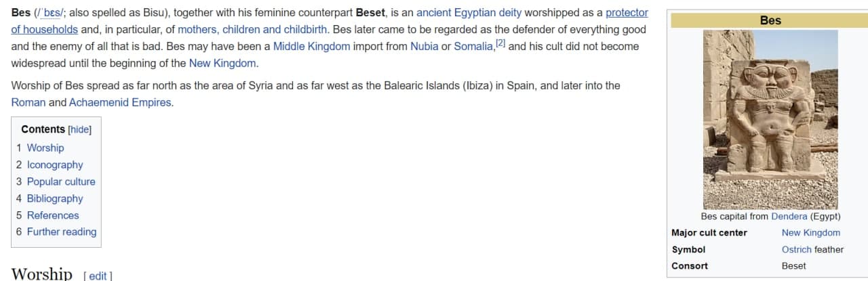This screenshot has height=281, width=868.
Task: Hide the Contents table
Action: point(80,129)
